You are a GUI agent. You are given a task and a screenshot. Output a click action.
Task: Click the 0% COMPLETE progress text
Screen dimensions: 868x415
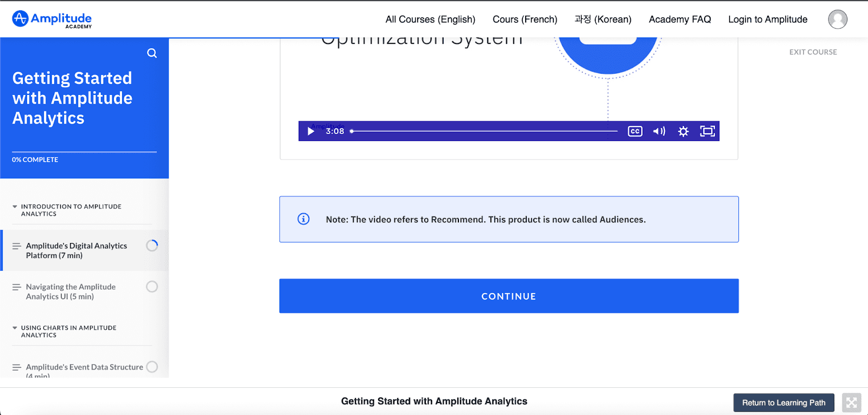[x=35, y=159]
